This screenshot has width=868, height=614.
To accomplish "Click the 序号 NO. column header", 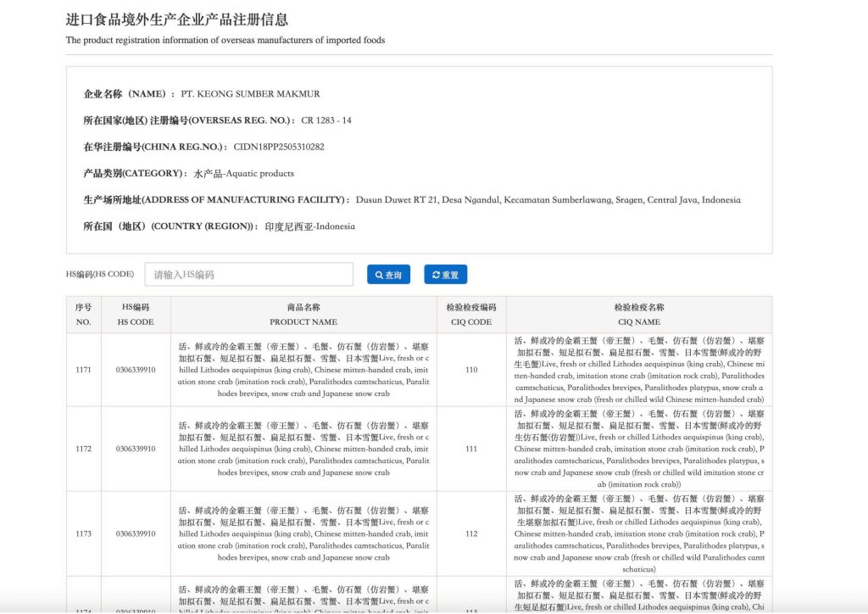I will click(83, 315).
